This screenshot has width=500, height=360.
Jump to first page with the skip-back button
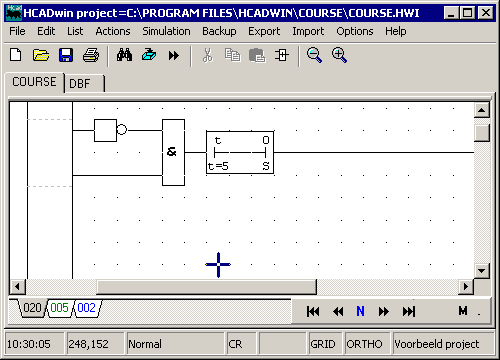(x=313, y=311)
